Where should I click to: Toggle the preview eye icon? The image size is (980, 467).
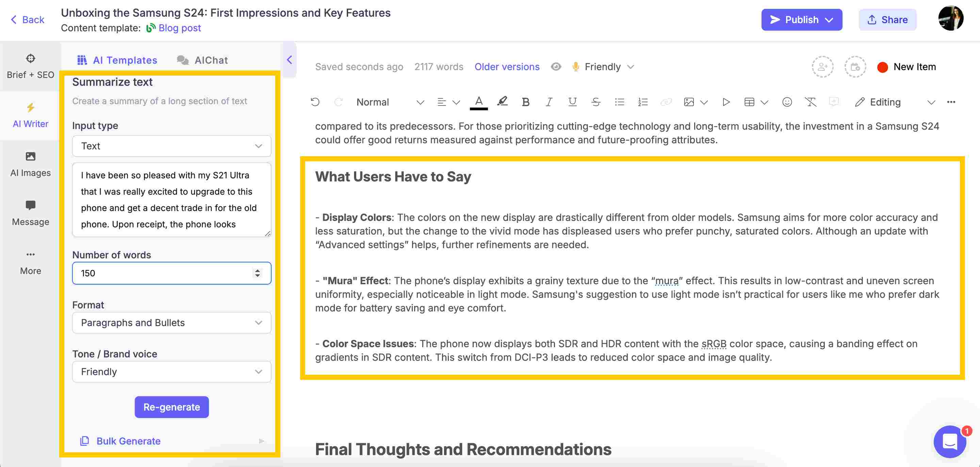pyautogui.click(x=556, y=67)
